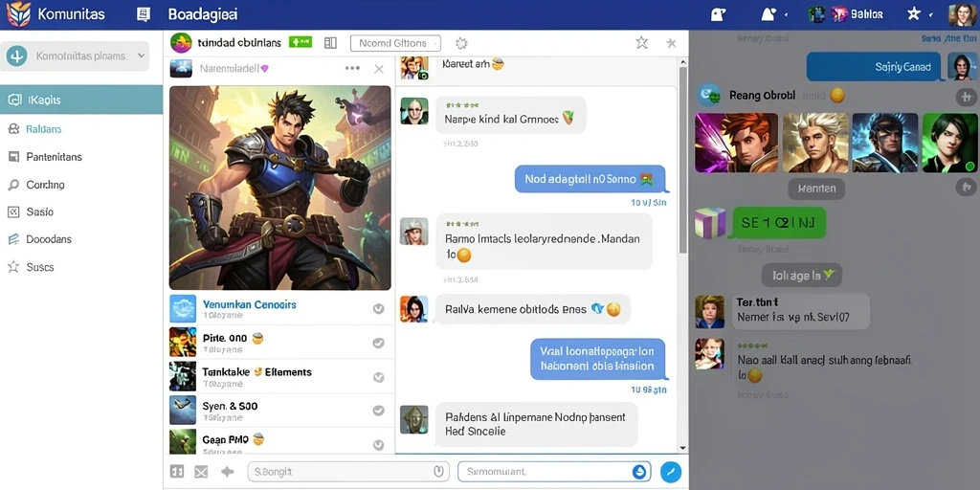Click the Hanten button under hero portraits
Image resolution: width=980 pixels, height=490 pixels.
pos(816,189)
